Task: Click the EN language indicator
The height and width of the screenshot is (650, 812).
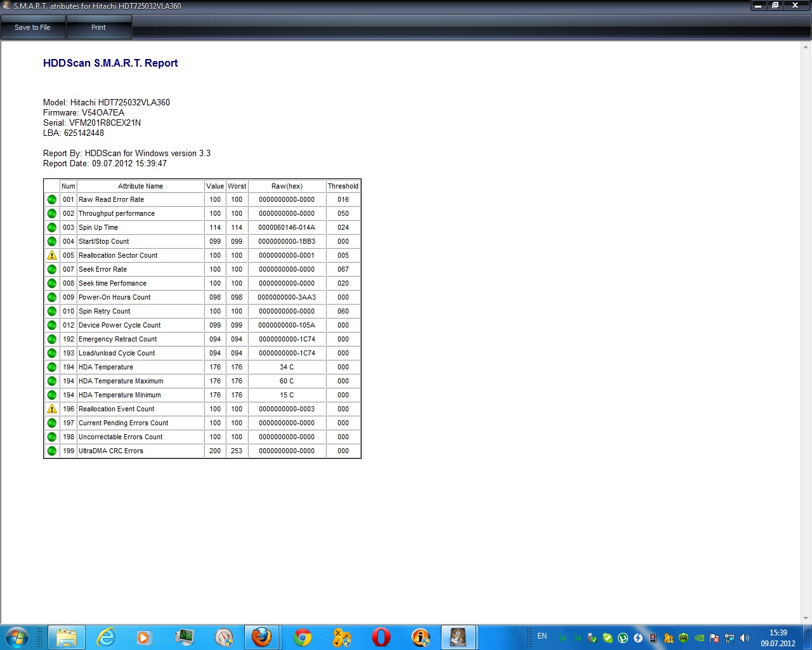Action: click(x=542, y=635)
